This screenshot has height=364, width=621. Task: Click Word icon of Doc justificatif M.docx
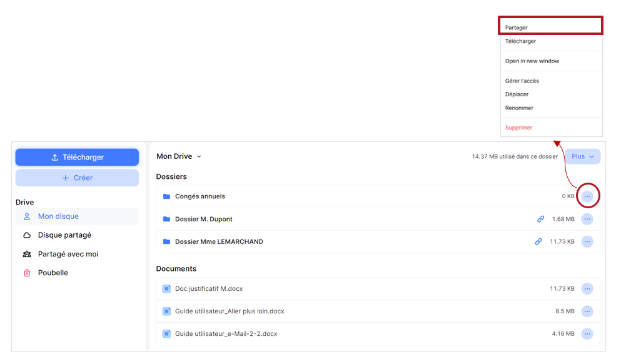click(x=167, y=289)
